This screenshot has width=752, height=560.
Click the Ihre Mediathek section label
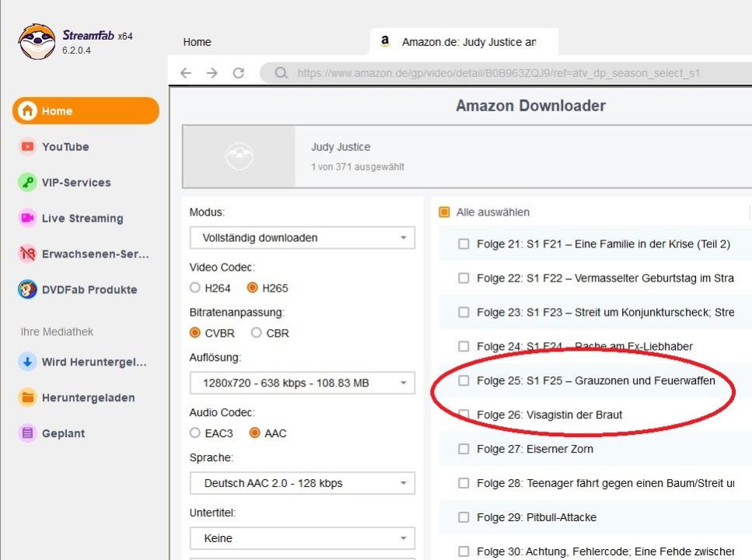click(x=57, y=331)
